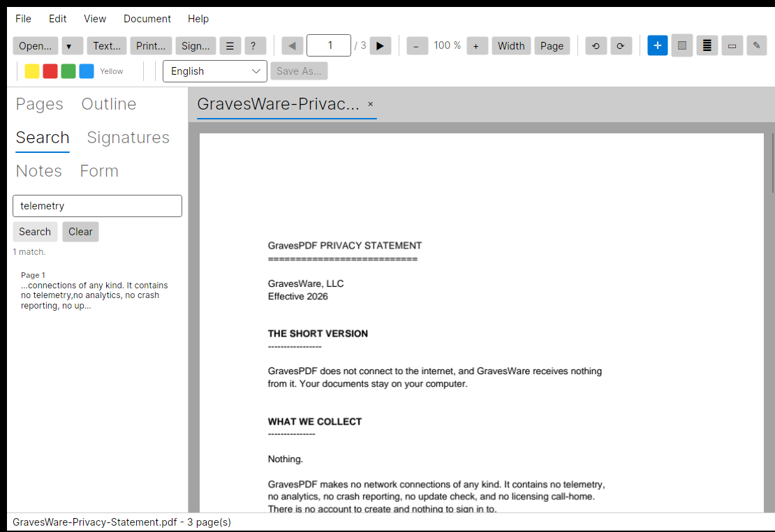Go to the previous page with the left arrow
Viewport: 775px width, 532px height.
pyautogui.click(x=292, y=46)
